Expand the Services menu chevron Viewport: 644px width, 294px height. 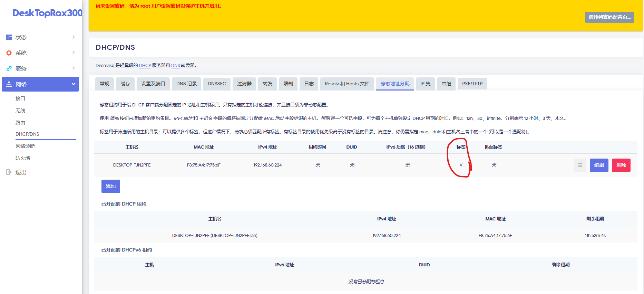(73, 68)
